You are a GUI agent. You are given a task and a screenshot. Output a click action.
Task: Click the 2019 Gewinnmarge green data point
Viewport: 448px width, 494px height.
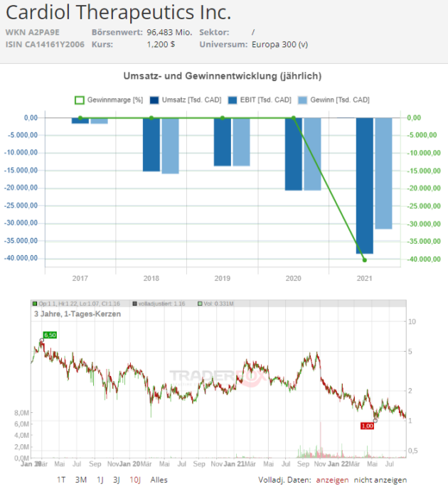[x=223, y=118]
